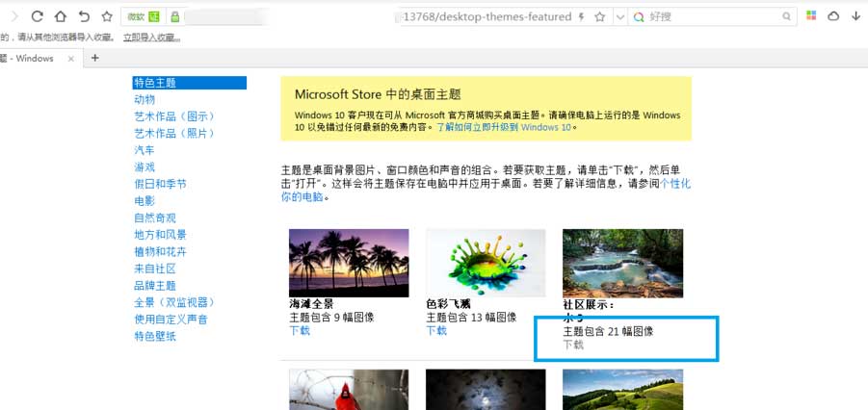Bookmark page with star inside address bar

click(x=599, y=17)
